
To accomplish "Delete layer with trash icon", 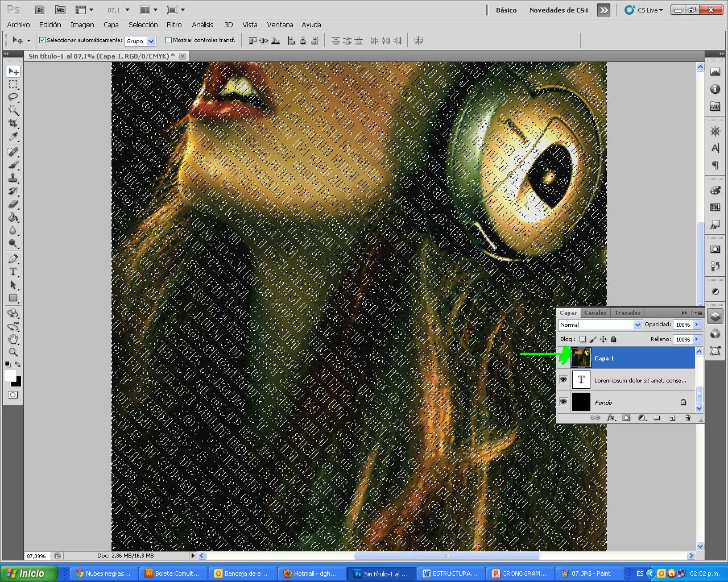I will 688,418.
